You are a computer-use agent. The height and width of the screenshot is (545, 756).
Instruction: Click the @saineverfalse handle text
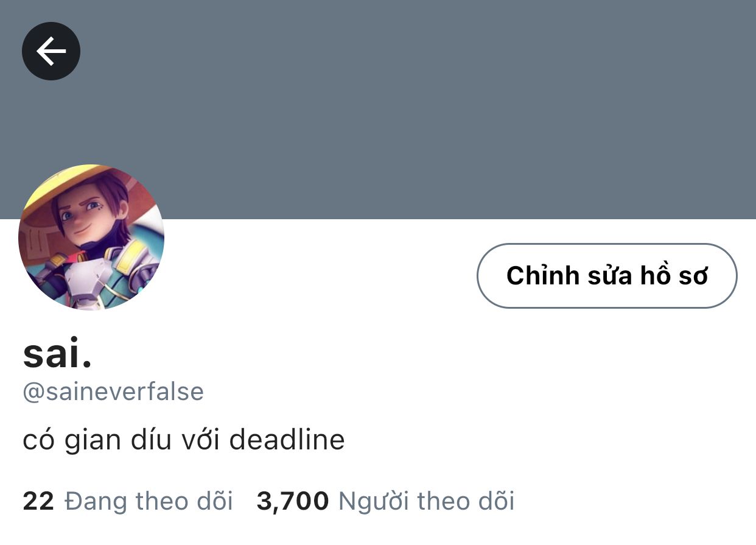point(113,392)
